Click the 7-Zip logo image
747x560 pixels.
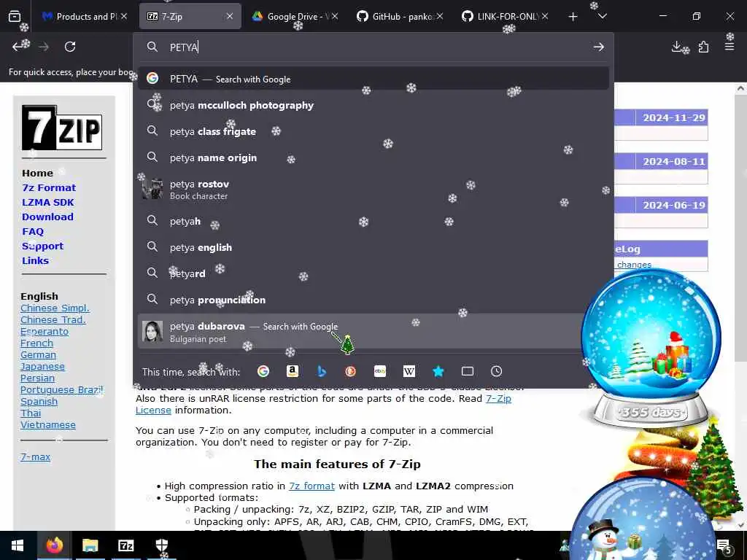click(x=62, y=128)
